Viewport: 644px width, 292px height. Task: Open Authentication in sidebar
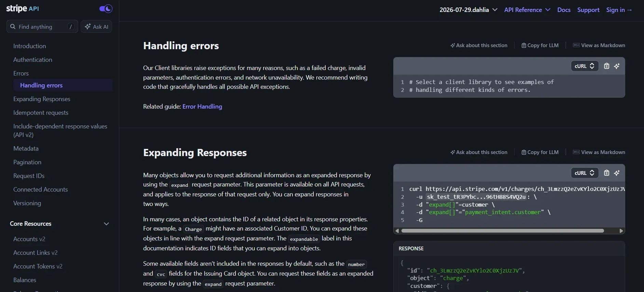(x=33, y=60)
